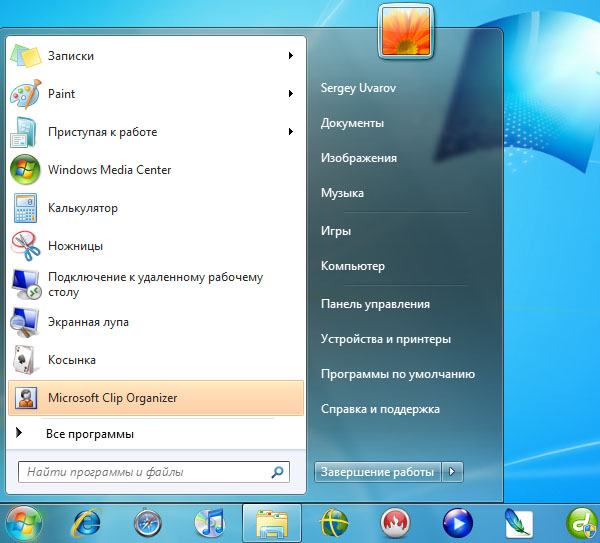The width and height of the screenshot is (600, 543).
Task: Open Документы library
Action: 352,123
